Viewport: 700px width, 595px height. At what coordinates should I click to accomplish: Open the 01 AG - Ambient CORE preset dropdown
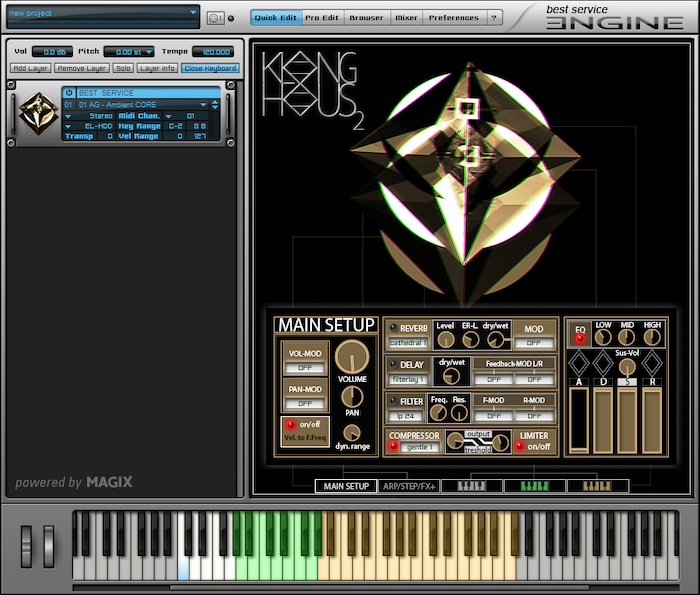203,105
